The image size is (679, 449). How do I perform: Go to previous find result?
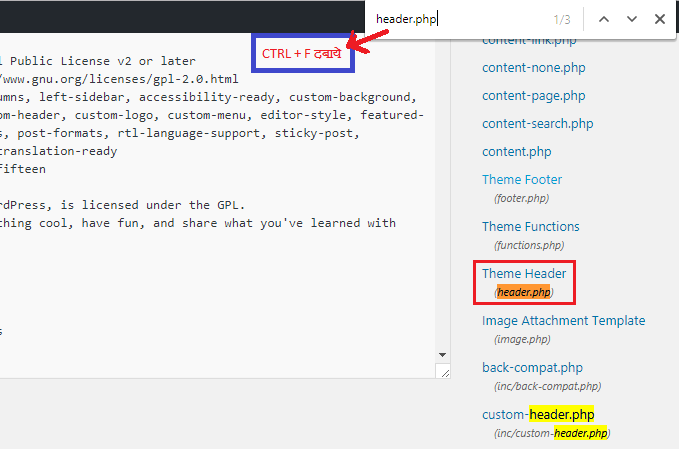pyautogui.click(x=604, y=19)
